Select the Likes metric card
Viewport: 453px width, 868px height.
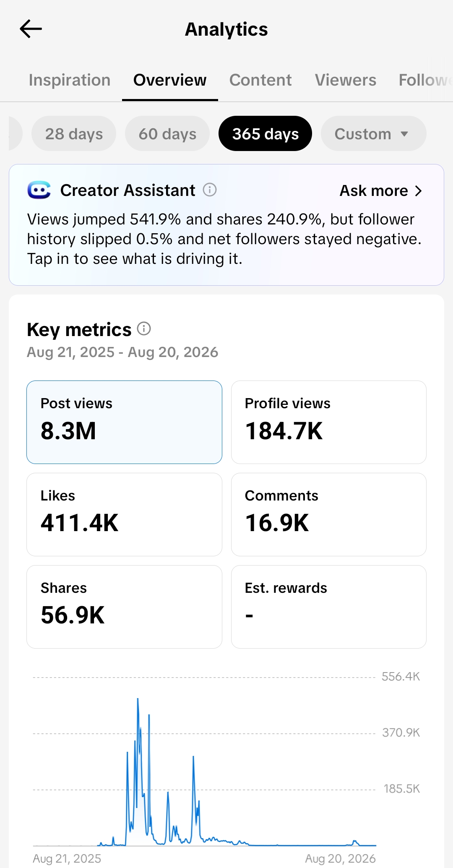click(124, 514)
